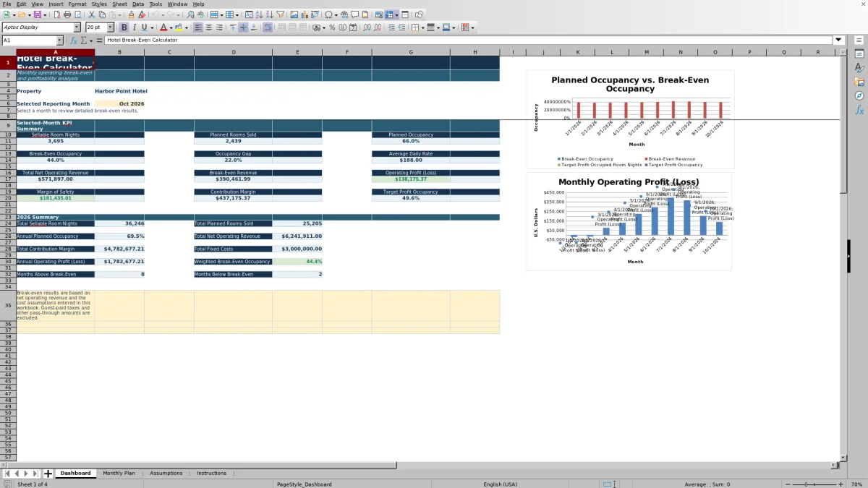868x488 pixels.
Task: Toggle Freeze Rows and Columns button
Action: click(389, 14)
